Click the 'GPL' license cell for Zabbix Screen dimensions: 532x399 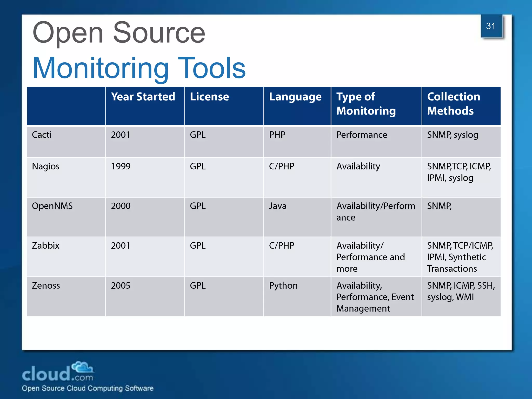224,257
